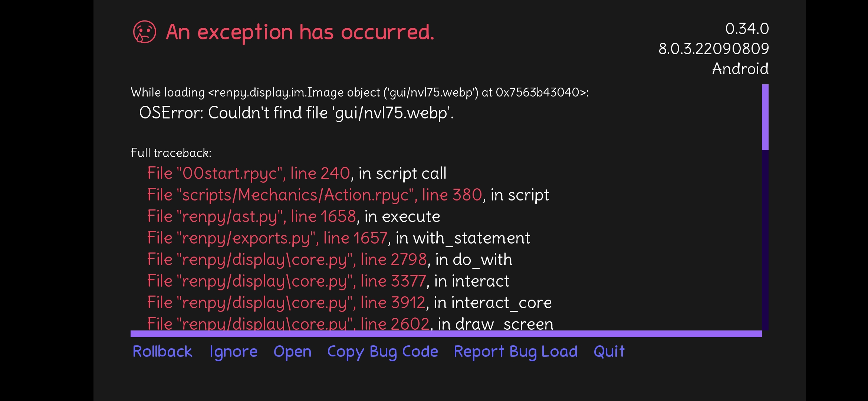Click the renpy/ast.py line 1658 link
The image size is (868, 401).
[x=251, y=216]
